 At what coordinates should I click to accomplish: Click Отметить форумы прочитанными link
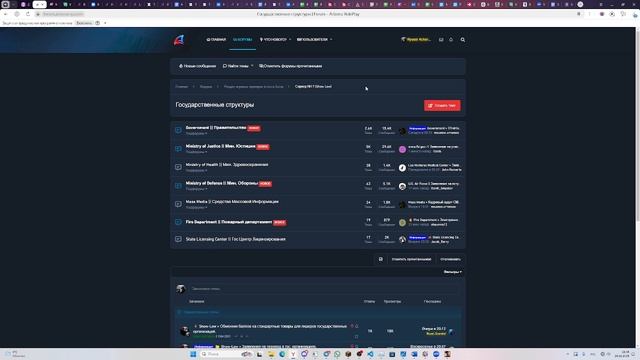point(291,66)
